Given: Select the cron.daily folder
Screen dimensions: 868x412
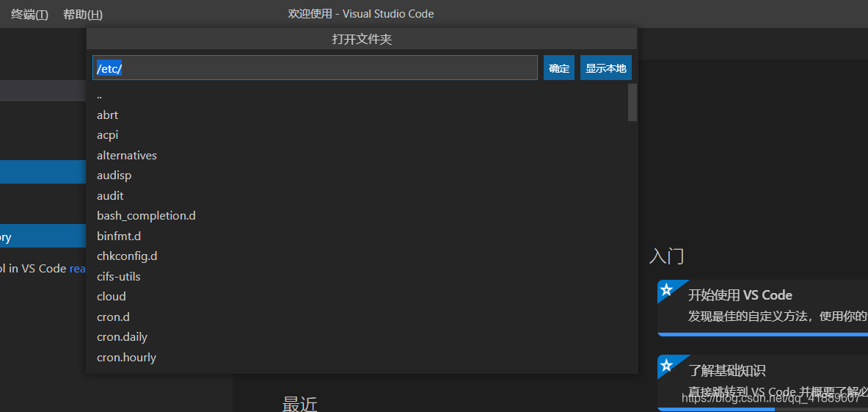Looking at the screenshot, I should coord(361,336).
